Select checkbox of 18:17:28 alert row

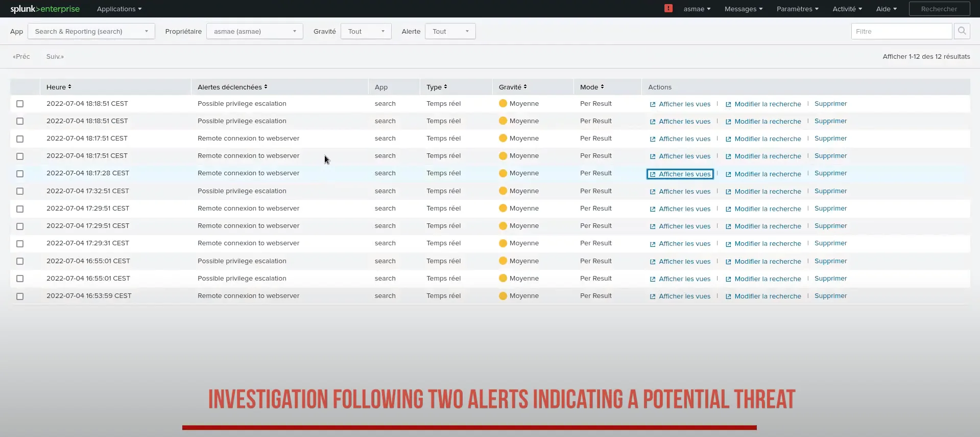[20, 174]
